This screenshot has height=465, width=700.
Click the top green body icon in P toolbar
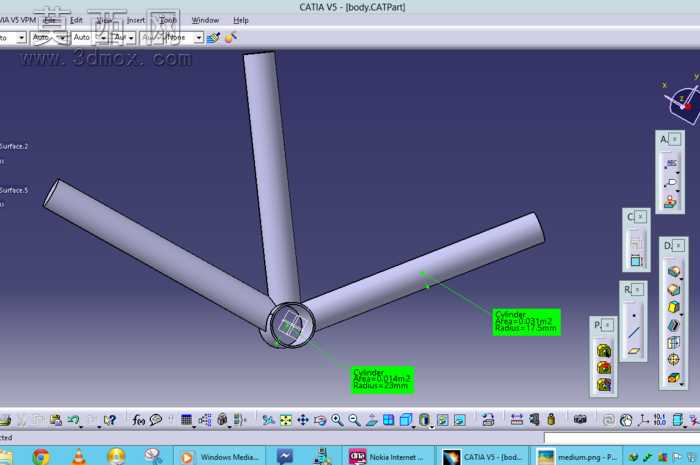point(604,350)
